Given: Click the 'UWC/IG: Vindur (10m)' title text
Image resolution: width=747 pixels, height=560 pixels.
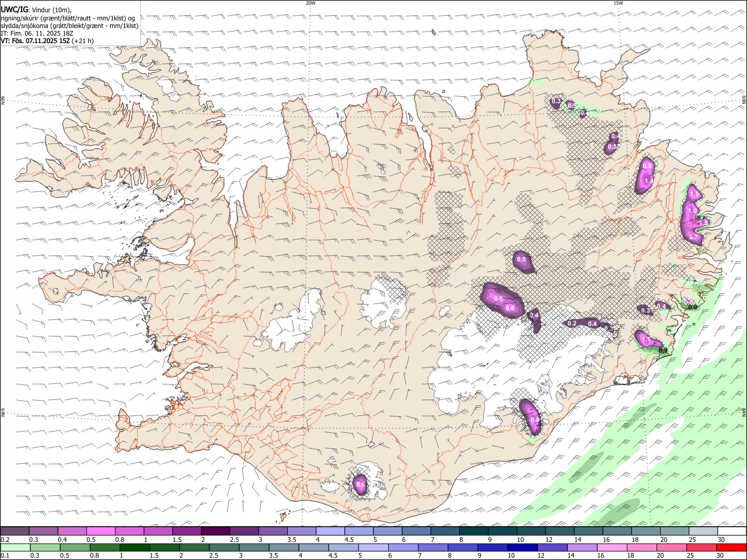Looking at the screenshot, I should [36, 9].
